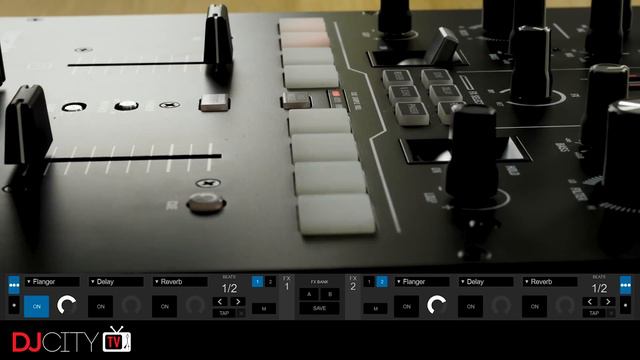Open the Reverb effect dropdown in FX 2
Image resolution: width=640 pixels, height=360 pixels.
click(x=550, y=282)
